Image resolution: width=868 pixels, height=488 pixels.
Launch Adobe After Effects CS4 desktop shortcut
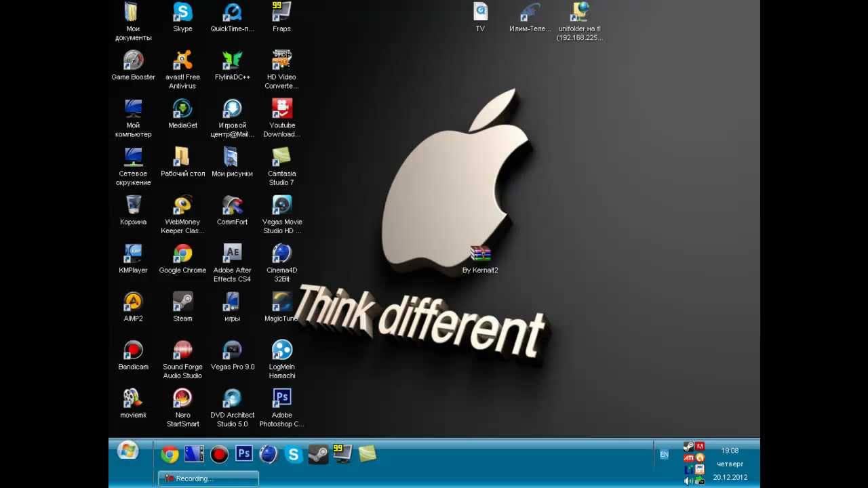tap(232, 262)
